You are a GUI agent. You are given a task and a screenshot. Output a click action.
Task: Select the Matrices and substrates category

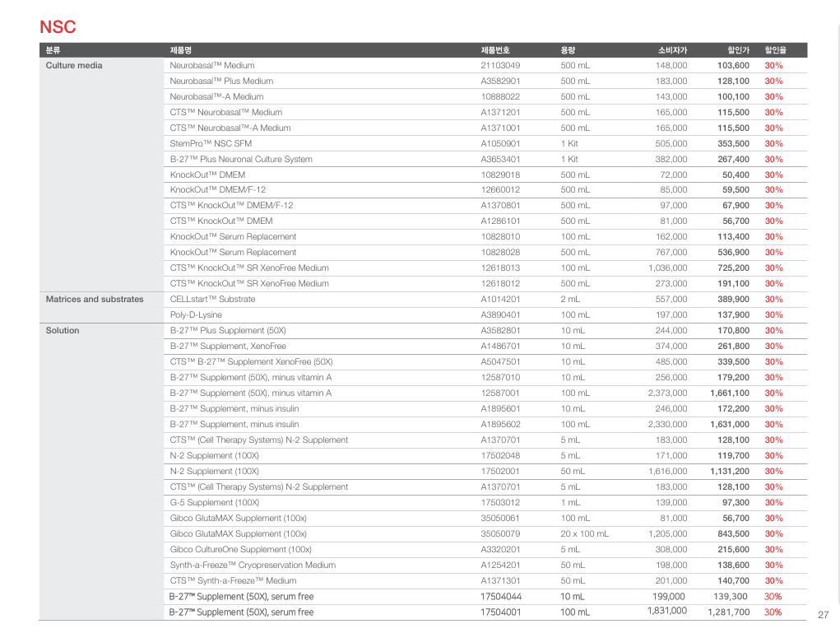click(95, 300)
